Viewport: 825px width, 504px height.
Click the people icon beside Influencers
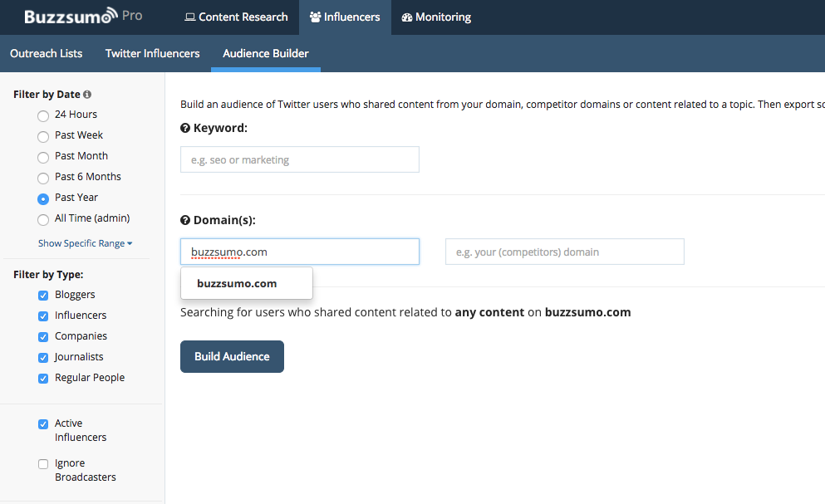[315, 17]
